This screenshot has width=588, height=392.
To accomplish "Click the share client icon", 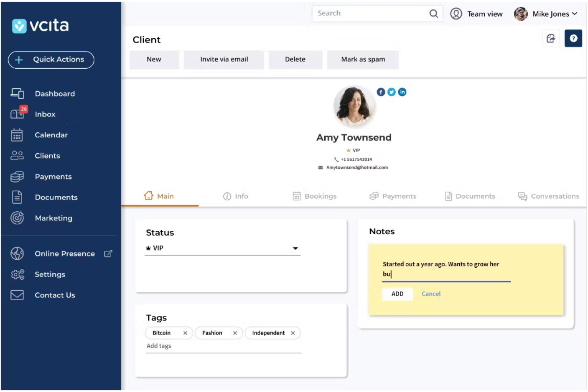I will (x=551, y=38).
